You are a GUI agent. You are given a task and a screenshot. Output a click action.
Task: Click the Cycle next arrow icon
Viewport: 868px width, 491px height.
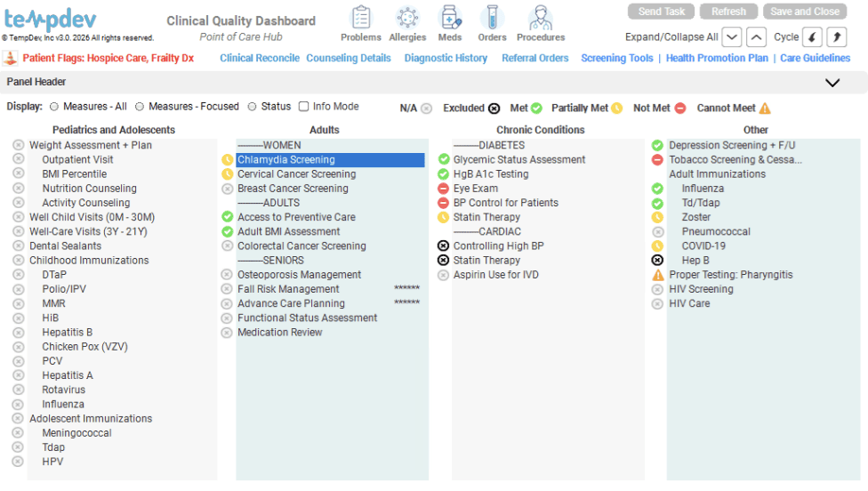click(837, 37)
